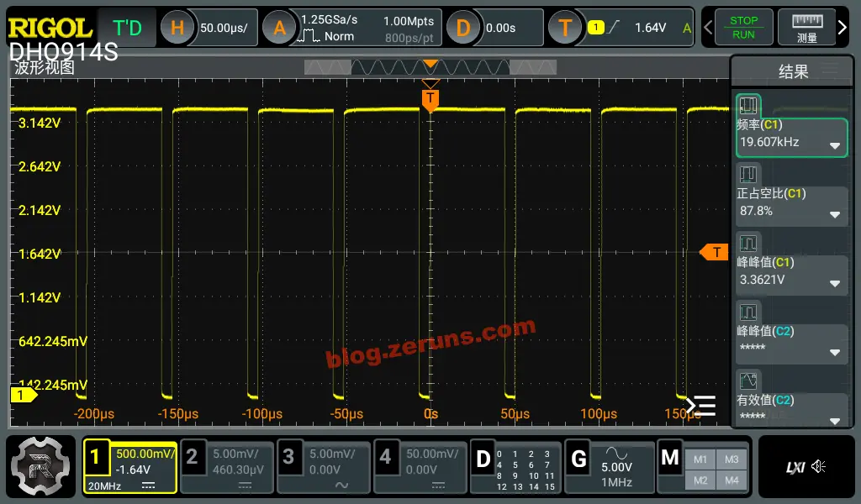861x504 pixels.
Task: Select the M1 math channel
Action: (700, 459)
